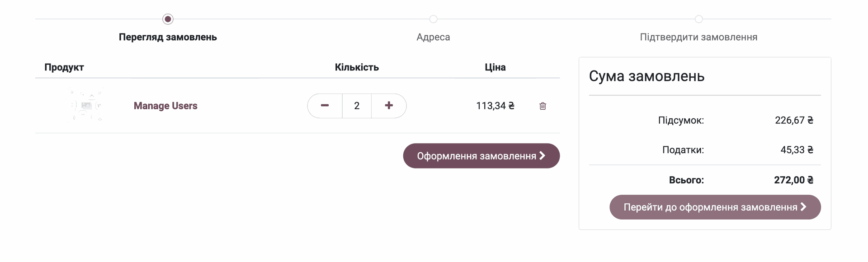Click the arrow on Перейти до оформлення замовлення
Image resolution: width=868 pixels, height=262 pixels.
tap(803, 207)
